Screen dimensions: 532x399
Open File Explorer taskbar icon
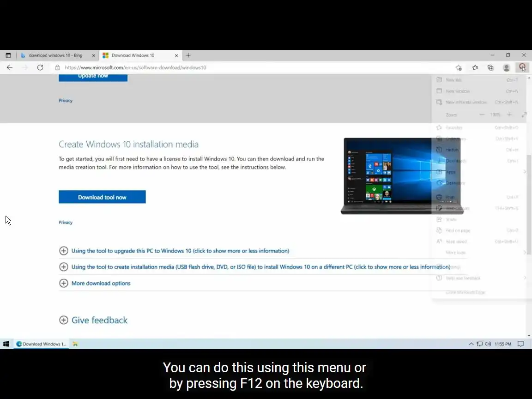pos(75,344)
